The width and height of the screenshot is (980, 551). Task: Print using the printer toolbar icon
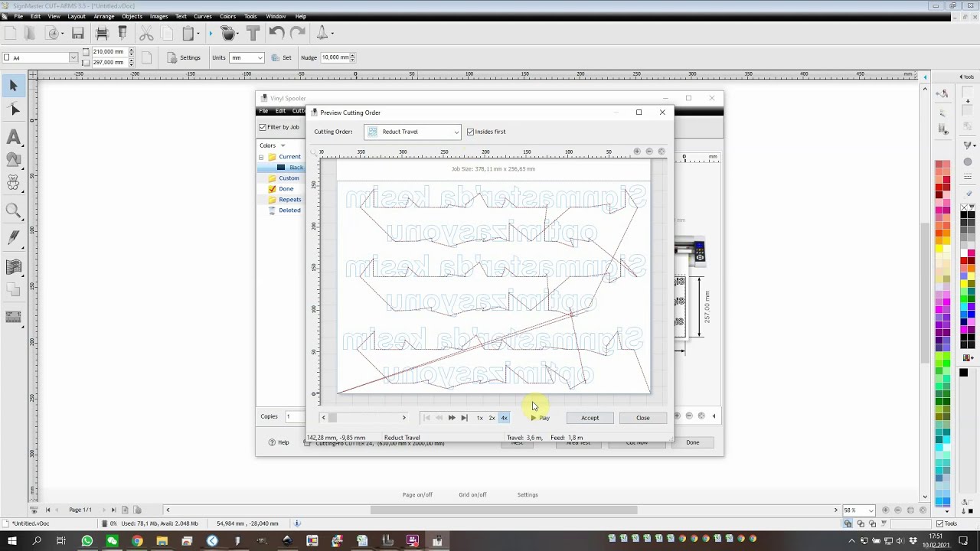[102, 33]
